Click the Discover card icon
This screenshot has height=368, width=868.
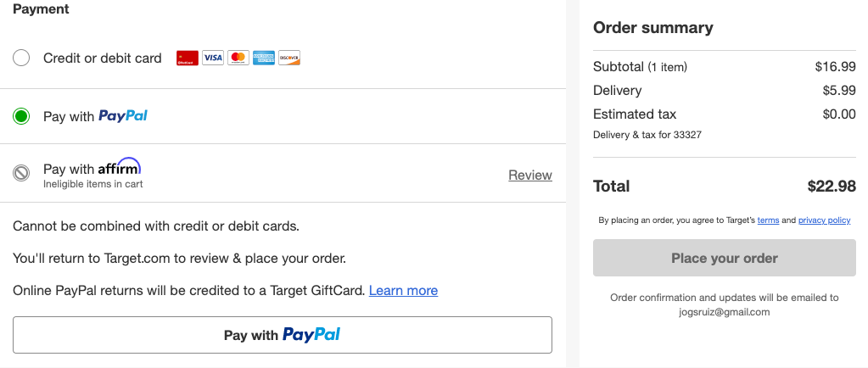(x=289, y=59)
